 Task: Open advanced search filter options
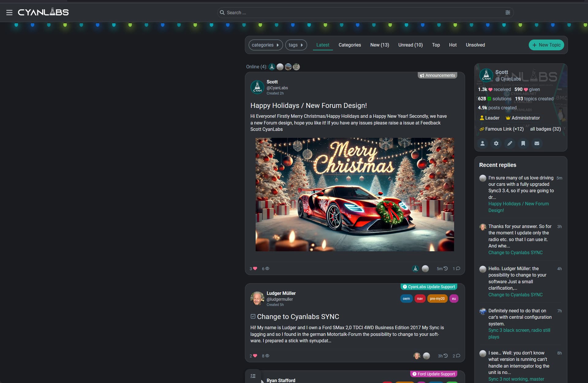(507, 13)
